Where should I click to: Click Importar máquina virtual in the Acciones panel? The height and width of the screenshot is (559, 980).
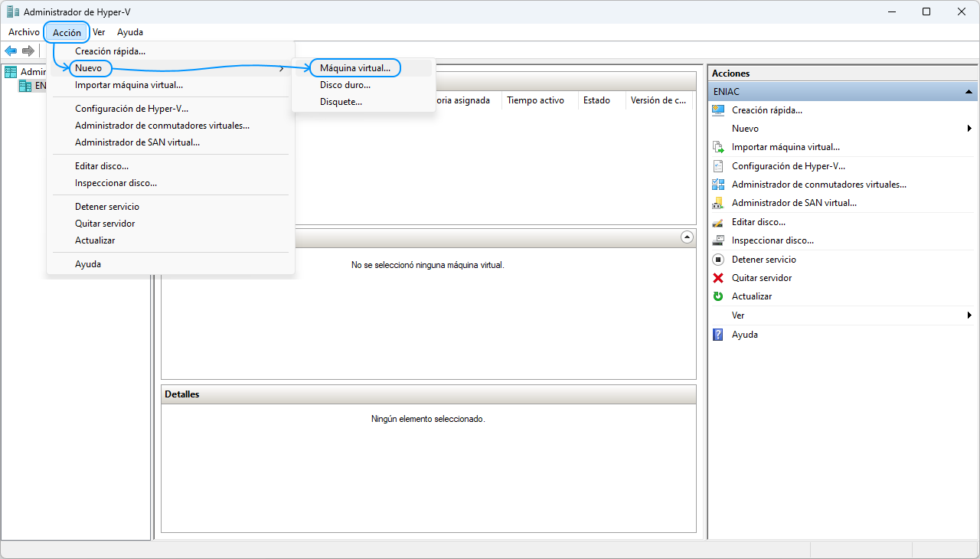tap(786, 147)
